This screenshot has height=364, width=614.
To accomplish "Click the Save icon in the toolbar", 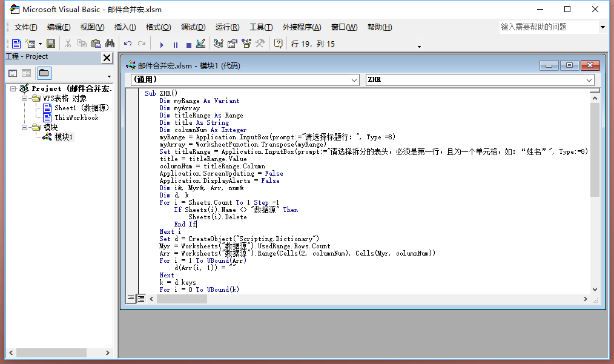I will coord(51,44).
